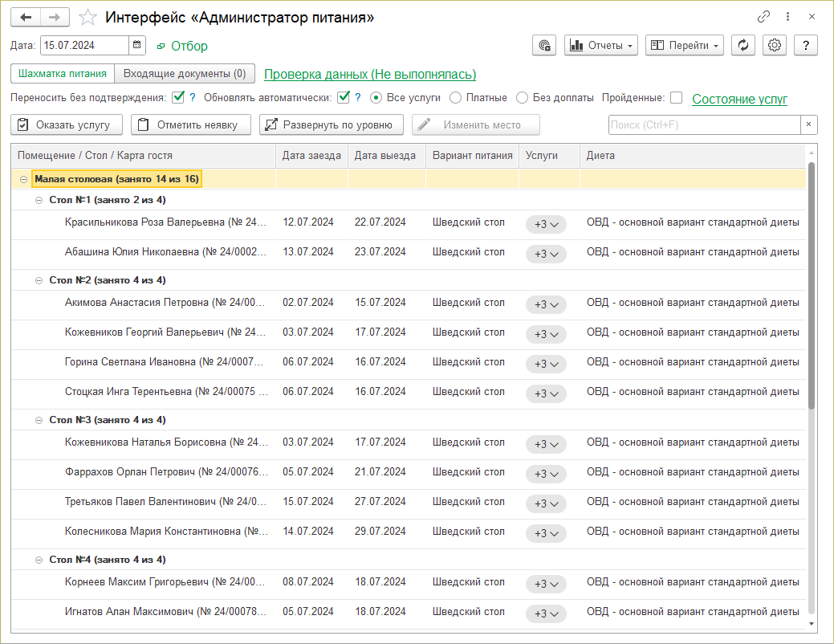Add window to favorites with star icon

89,18
